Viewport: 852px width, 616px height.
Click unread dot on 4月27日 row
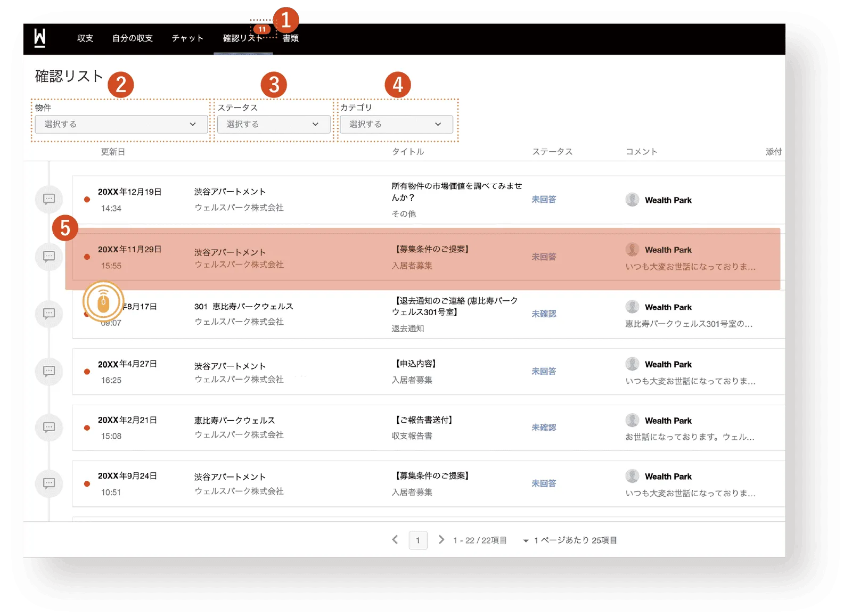point(87,372)
